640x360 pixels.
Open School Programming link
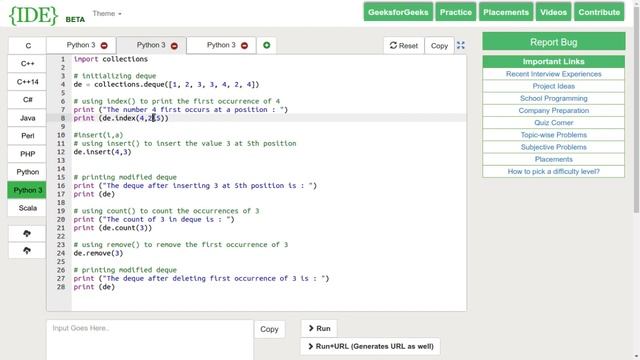pyautogui.click(x=553, y=98)
